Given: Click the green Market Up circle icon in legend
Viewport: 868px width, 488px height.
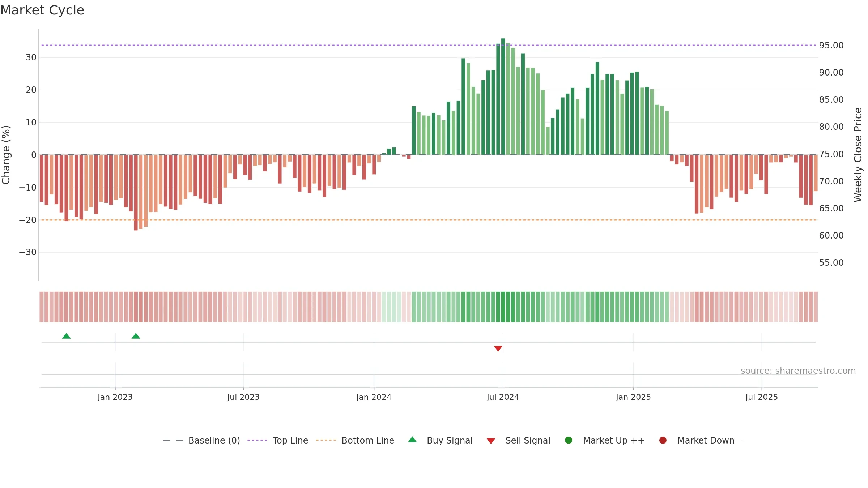Looking at the screenshot, I should (569, 440).
